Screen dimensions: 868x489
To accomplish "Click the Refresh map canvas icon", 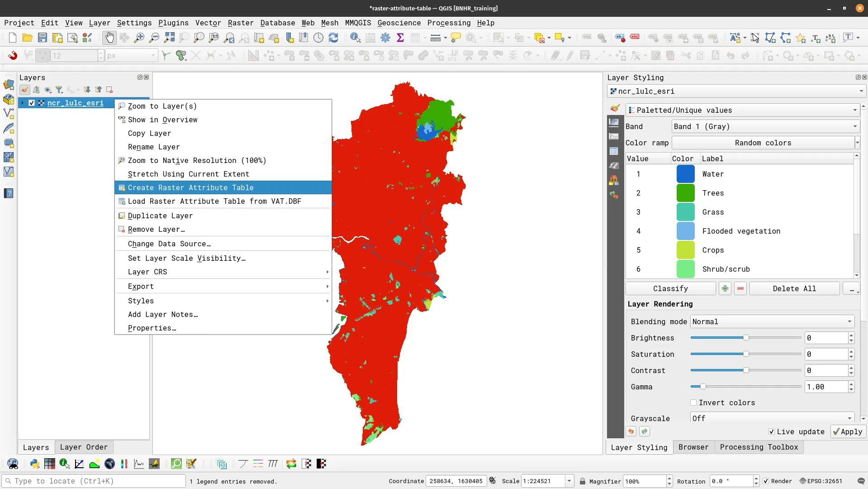I will (334, 38).
